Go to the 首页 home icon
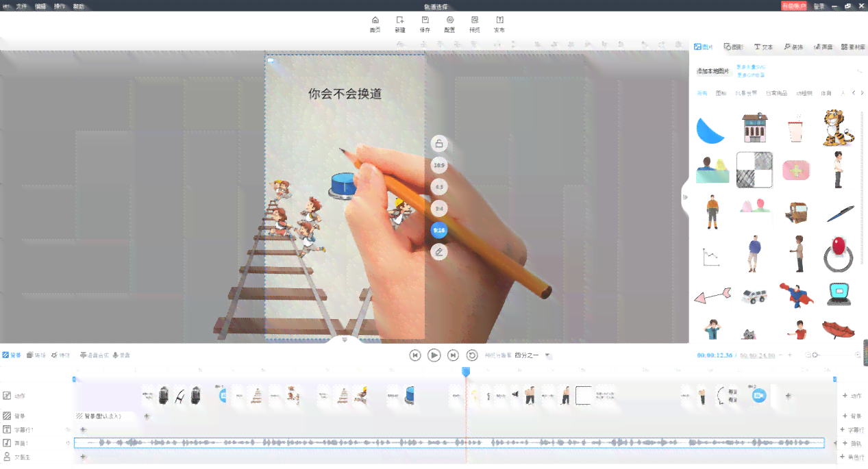Viewport: 868px width, 469px height. [375, 25]
